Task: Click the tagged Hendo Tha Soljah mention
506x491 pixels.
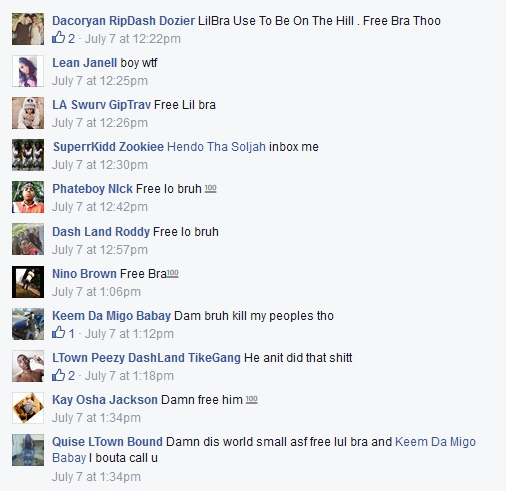Action: point(216,147)
